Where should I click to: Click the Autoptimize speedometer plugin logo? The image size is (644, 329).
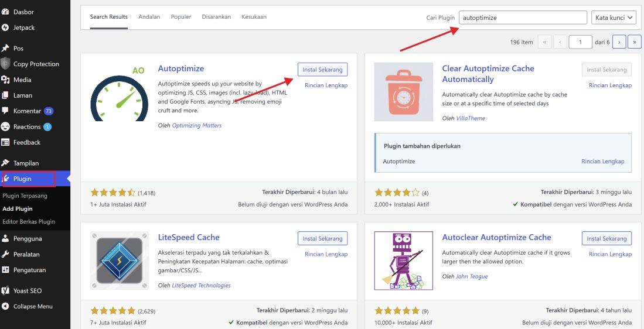pyautogui.click(x=119, y=92)
